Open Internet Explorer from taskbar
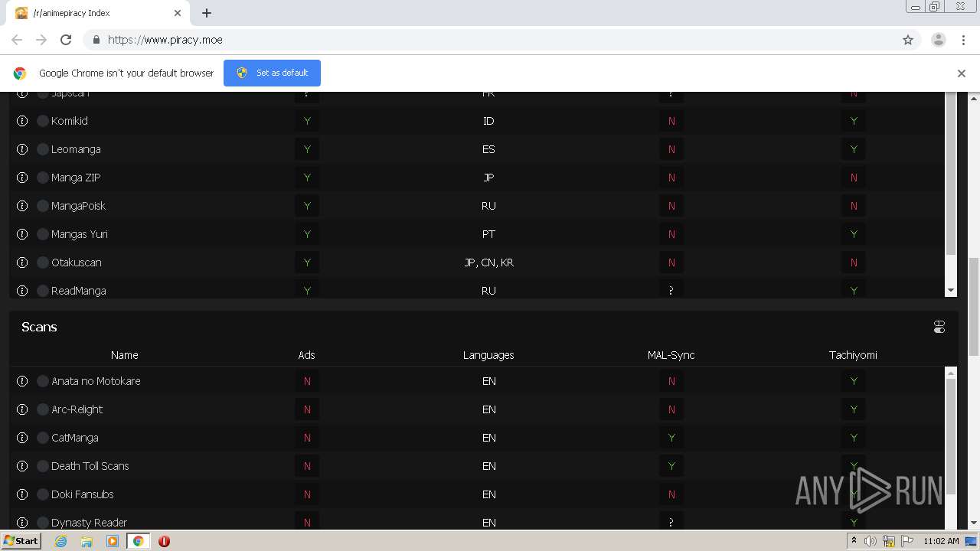This screenshot has width=980, height=551. 60,541
